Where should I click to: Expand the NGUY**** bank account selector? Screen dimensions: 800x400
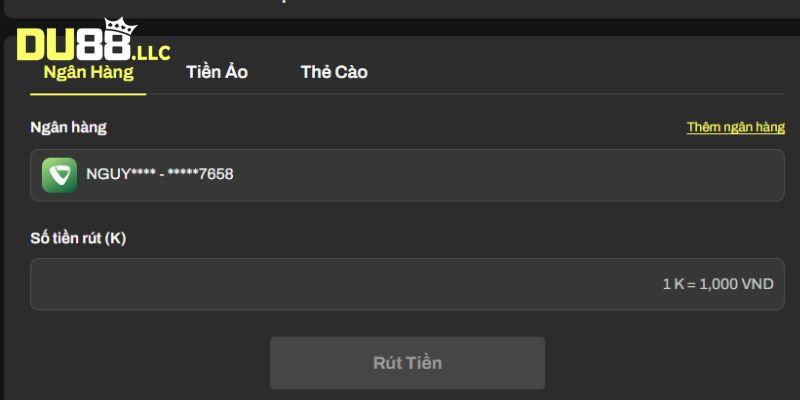tap(407, 175)
